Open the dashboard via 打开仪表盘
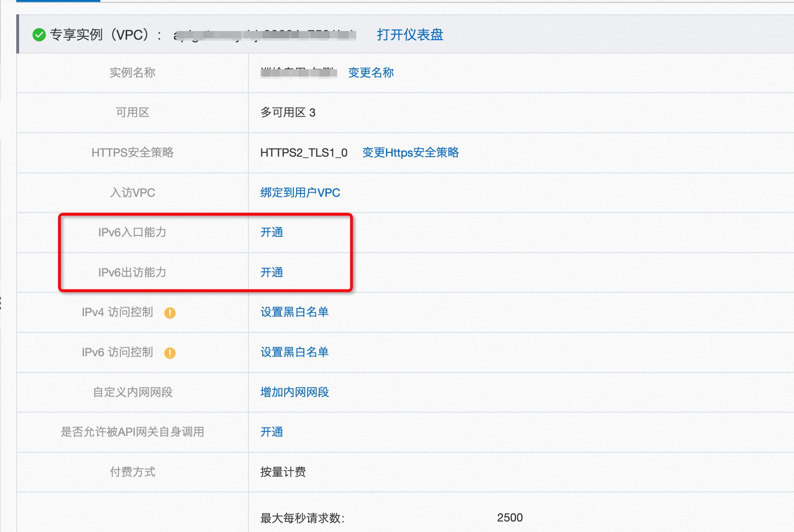The height and width of the screenshot is (532, 794). pos(410,35)
